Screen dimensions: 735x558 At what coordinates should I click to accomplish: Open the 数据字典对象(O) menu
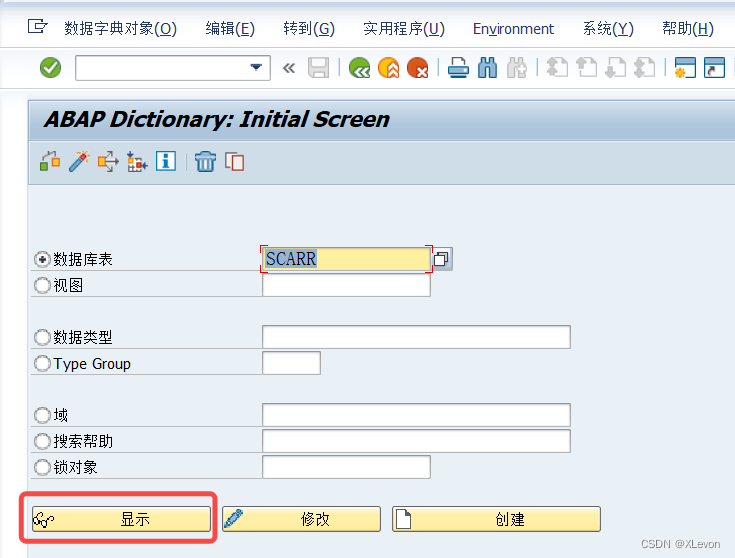pos(120,29)
